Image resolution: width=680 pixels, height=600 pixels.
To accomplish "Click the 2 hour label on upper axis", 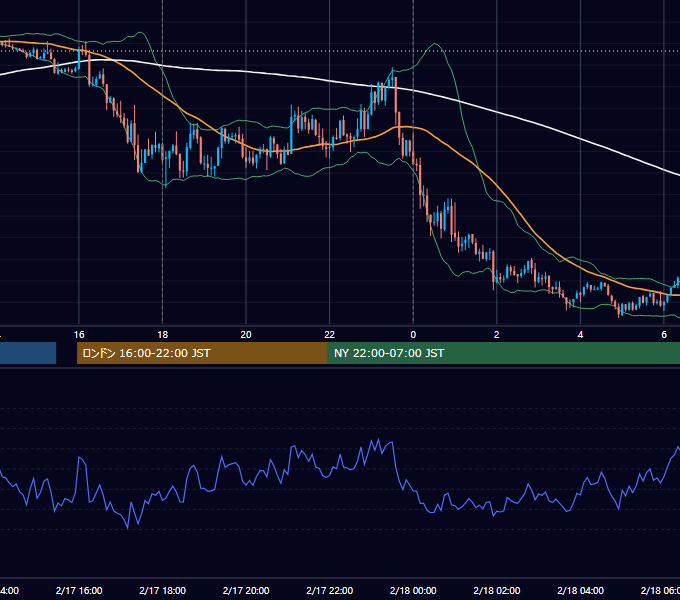I will [x=497, y=335].
